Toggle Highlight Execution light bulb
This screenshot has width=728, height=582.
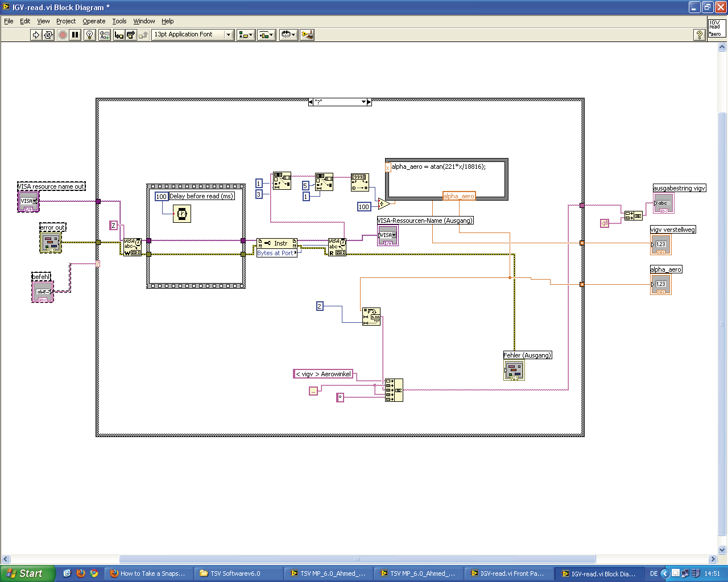point(89,35)
